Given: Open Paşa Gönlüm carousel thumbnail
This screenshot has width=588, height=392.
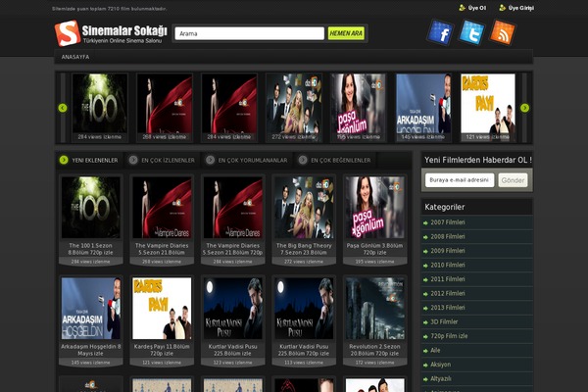Looking at the screenshot, I should click(358, 107).
